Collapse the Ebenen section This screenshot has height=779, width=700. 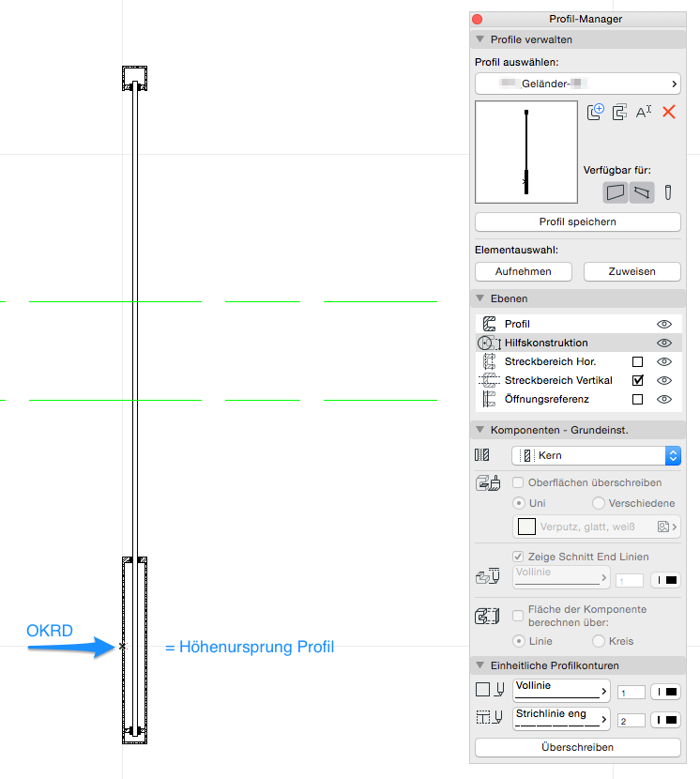[x=479, y=298]
